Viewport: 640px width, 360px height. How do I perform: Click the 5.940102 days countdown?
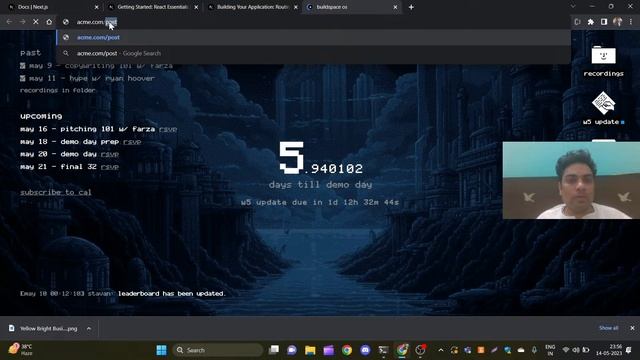click(321, 159)
